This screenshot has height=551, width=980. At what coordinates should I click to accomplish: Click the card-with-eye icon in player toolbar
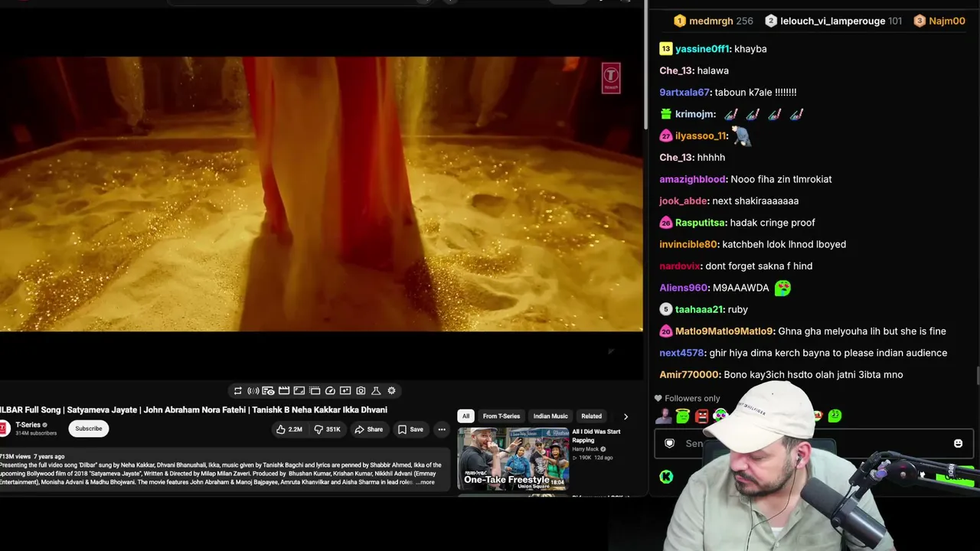268,391
